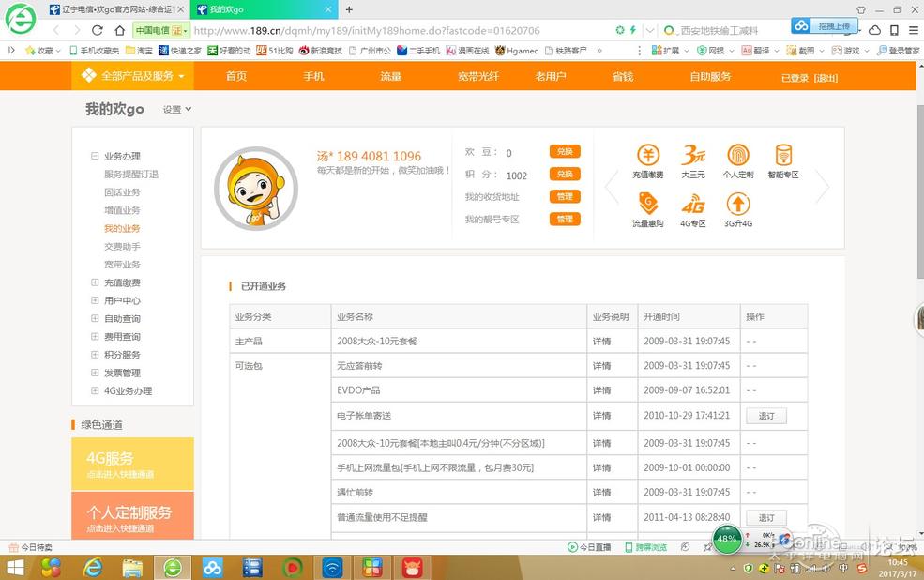Open File Explorer from taskbar

(132, 568)
